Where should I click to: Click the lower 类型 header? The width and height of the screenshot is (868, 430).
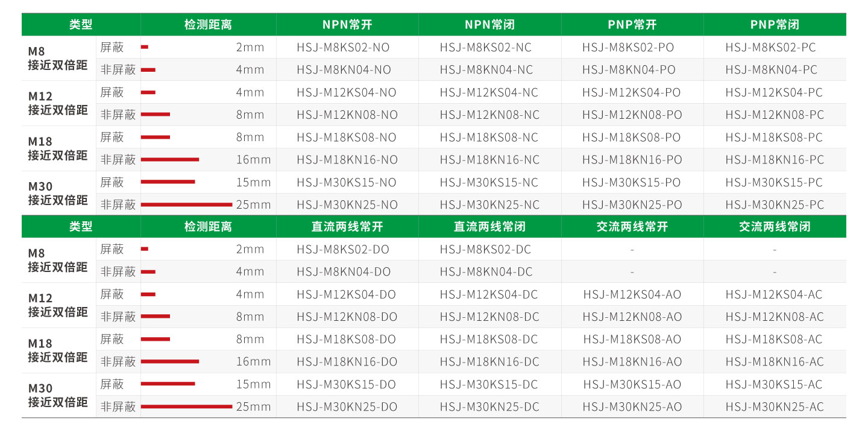click(80, 226)
